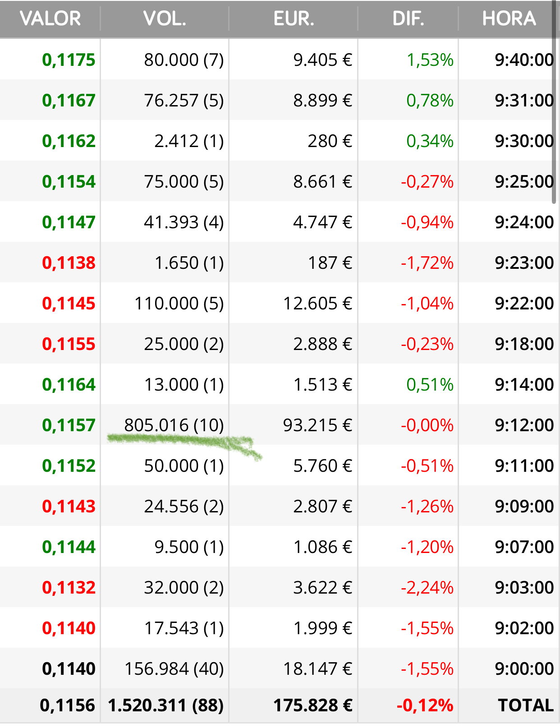Select the red 0,1138 price value
The width and height of the screenshot is (560, 728).
69,263
